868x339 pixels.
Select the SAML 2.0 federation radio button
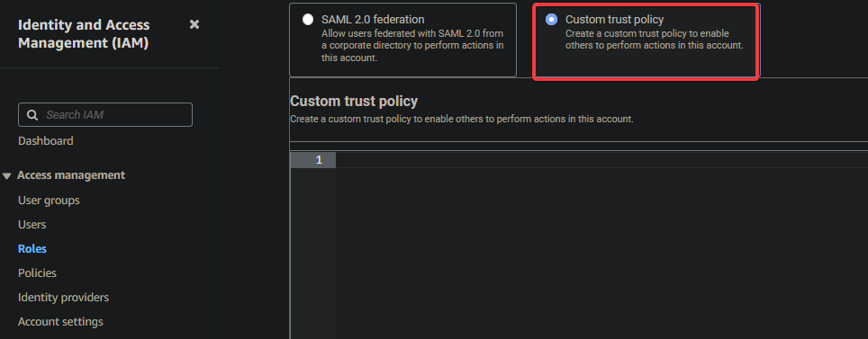tap(308, 20)
